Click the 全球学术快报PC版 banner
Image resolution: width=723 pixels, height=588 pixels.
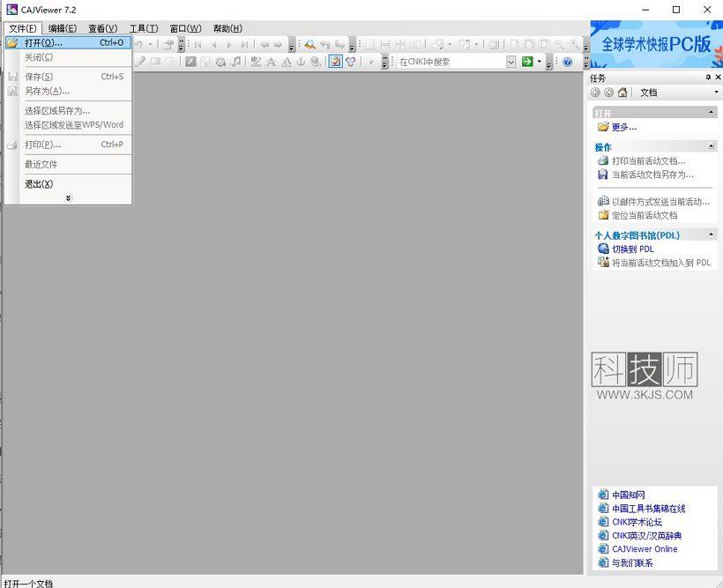point(656,44)
